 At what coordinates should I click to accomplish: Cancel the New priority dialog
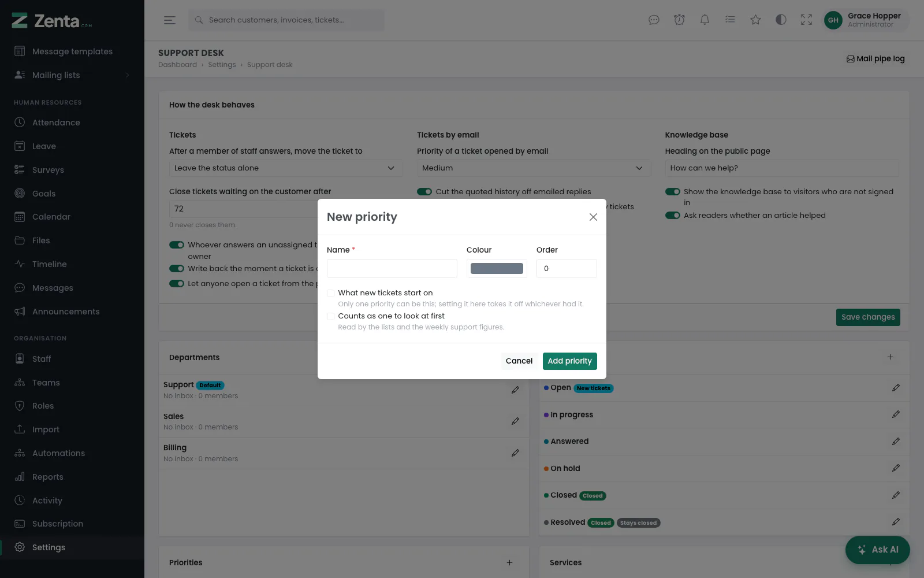[x=519, y=361]
